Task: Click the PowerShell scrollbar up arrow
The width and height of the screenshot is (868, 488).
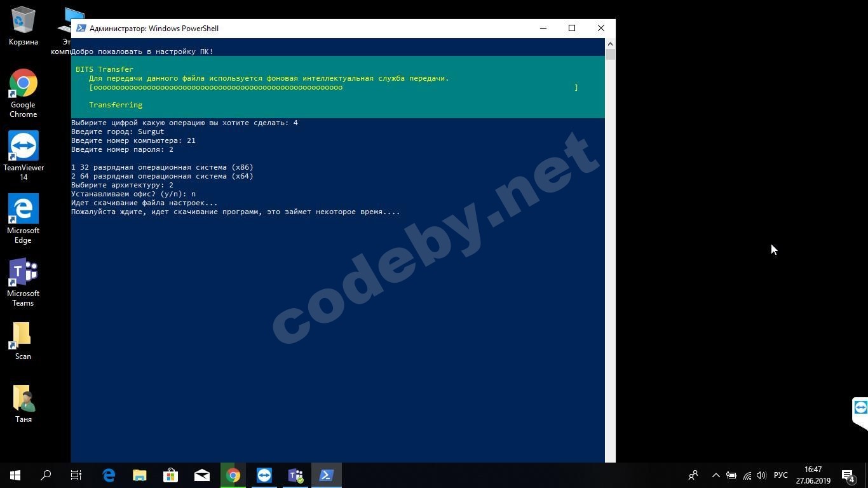Action: (x=610, y=44)
